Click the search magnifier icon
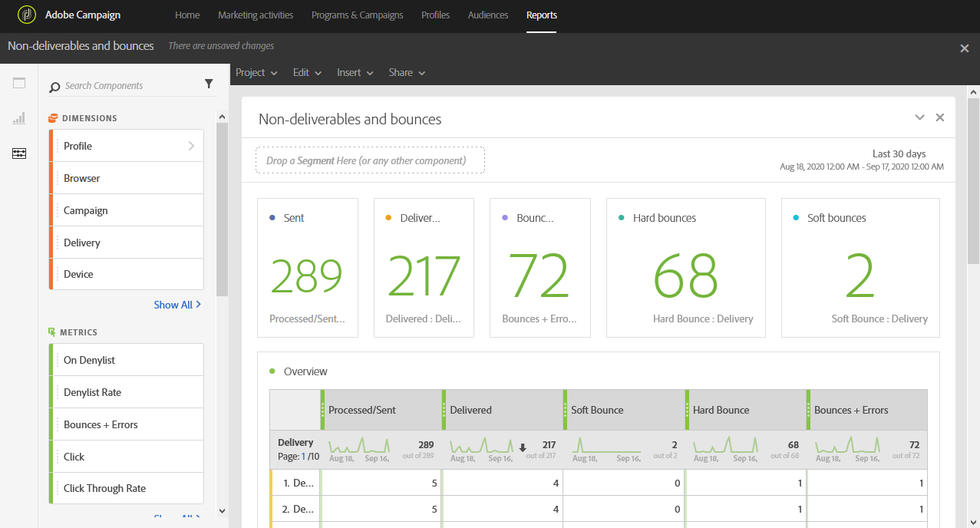Screen dimensions: 980x528 54,87
